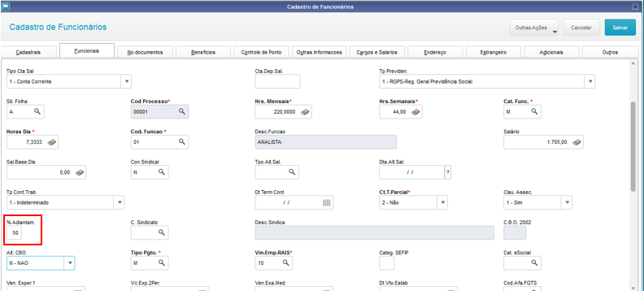Click the C.B.O. 2002 field
The height and width of the screenshot is (299, 644).
(x=515, y=233)
